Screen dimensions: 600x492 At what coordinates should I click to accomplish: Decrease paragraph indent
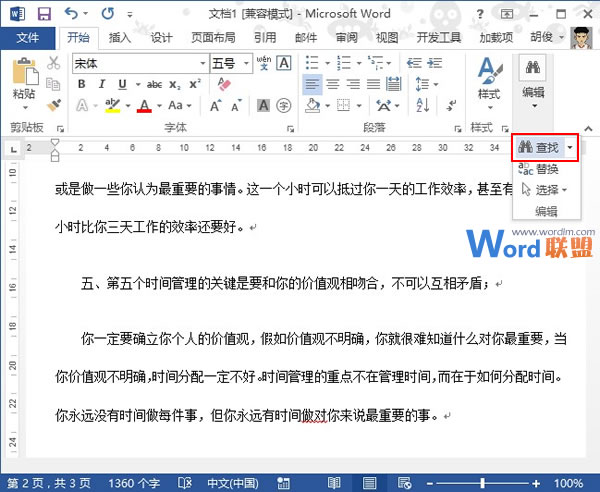414,63
